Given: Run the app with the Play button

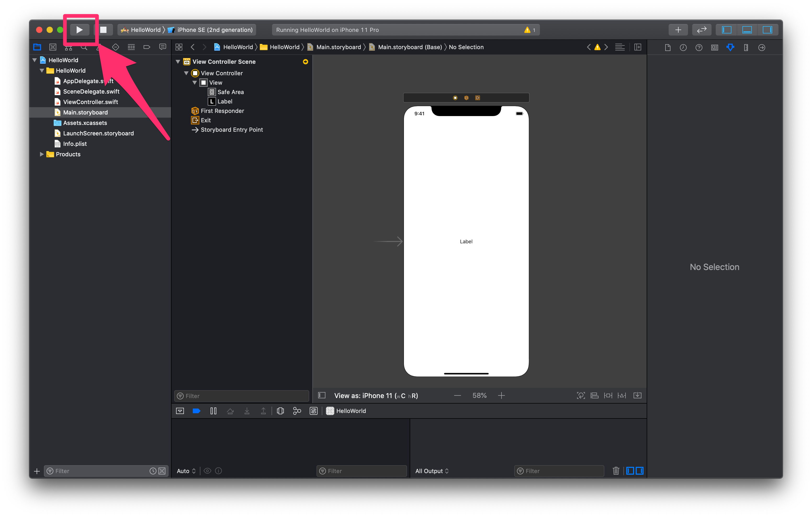Looking at the screenshot, I should tap(80, 30).
